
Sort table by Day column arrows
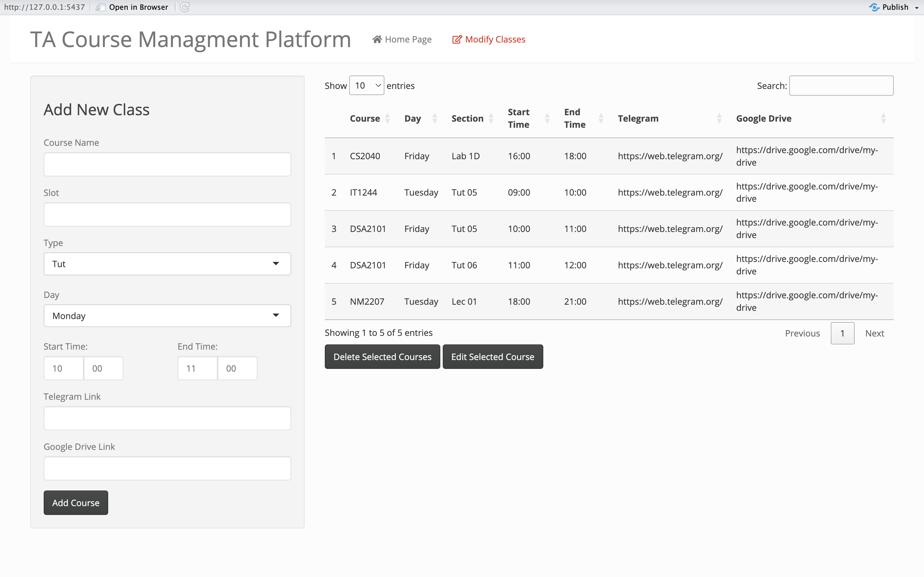435,118
